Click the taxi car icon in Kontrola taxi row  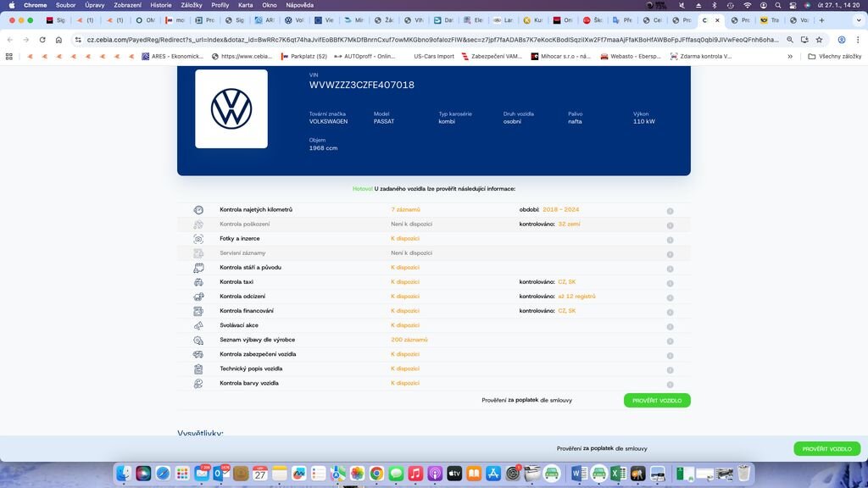198,281
